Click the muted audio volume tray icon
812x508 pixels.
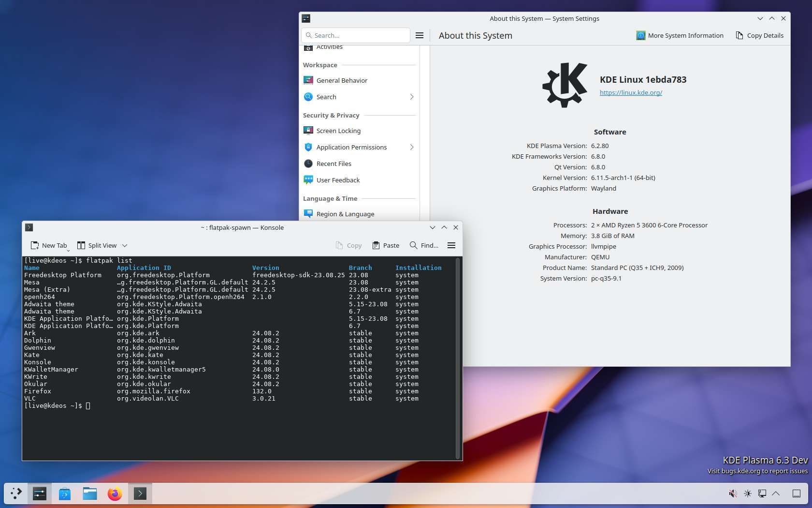coord(733,493)
